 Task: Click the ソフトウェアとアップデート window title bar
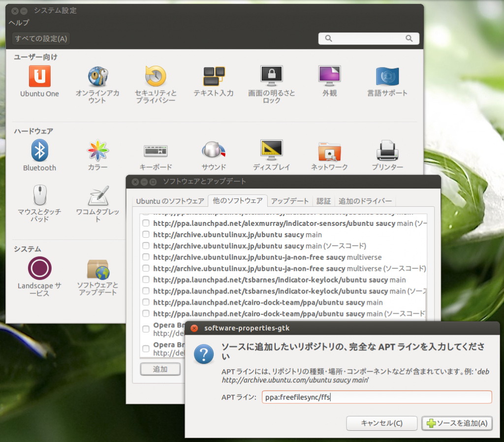click(283, 182)
